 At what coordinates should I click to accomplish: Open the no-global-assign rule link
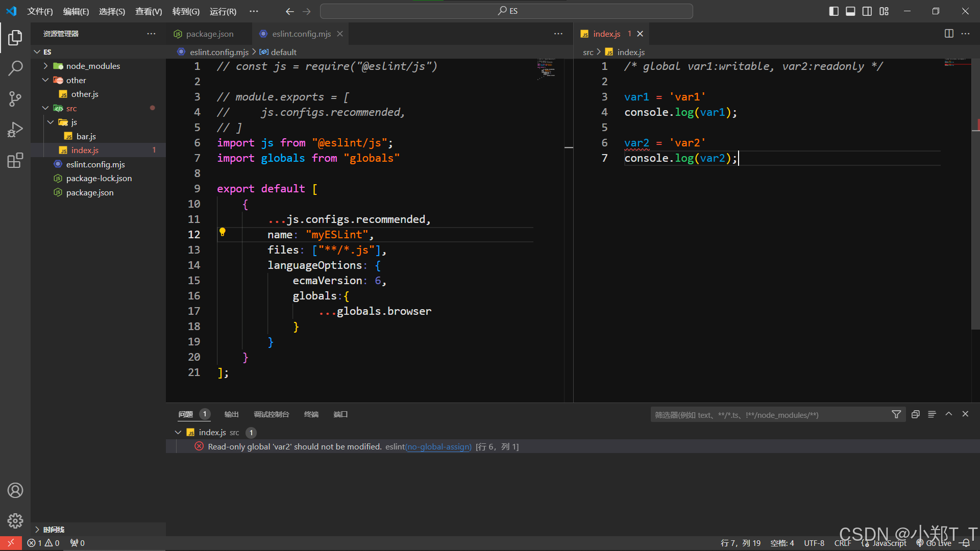(439, 447)
